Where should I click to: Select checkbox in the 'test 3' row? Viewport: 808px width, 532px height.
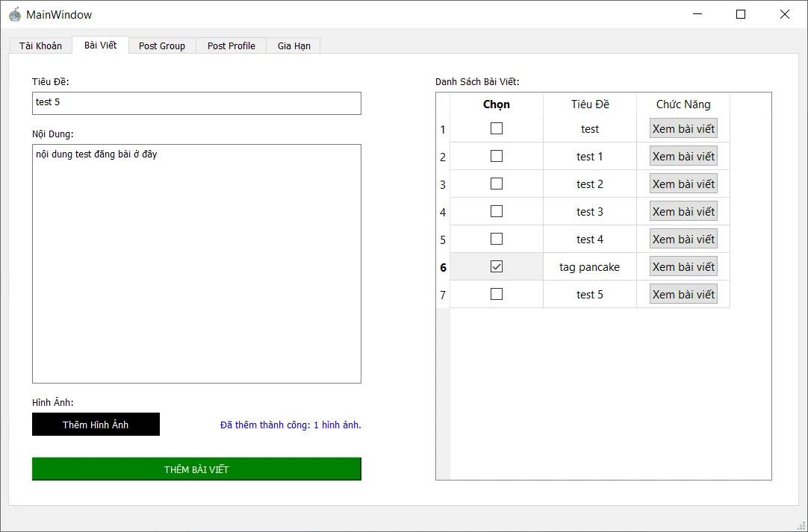coord(497,211)
